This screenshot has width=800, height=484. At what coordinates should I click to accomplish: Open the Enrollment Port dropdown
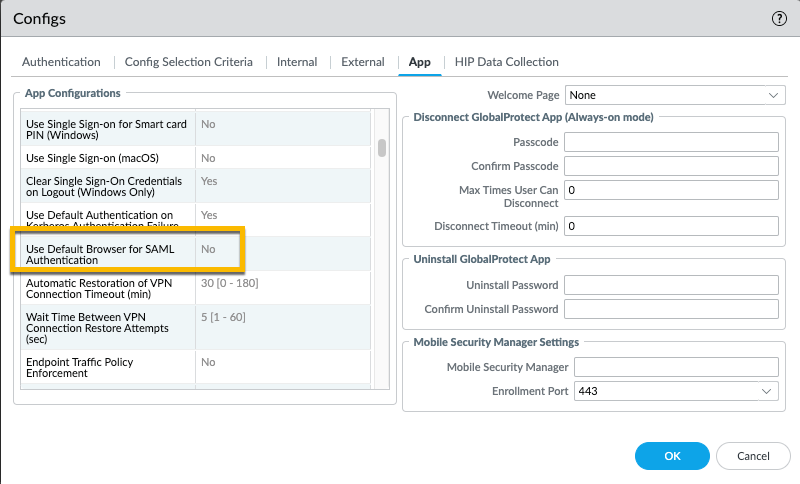pyautogui.click(x=675, y=391)
